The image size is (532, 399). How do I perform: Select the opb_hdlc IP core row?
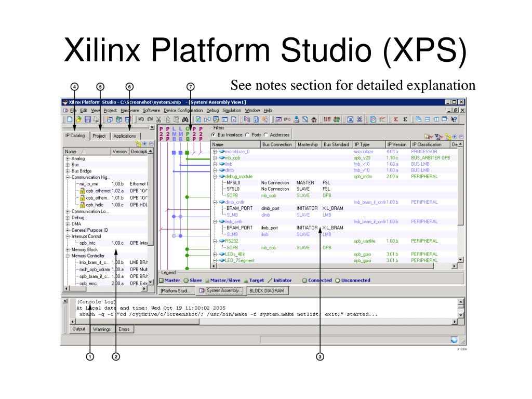point(107,205)
